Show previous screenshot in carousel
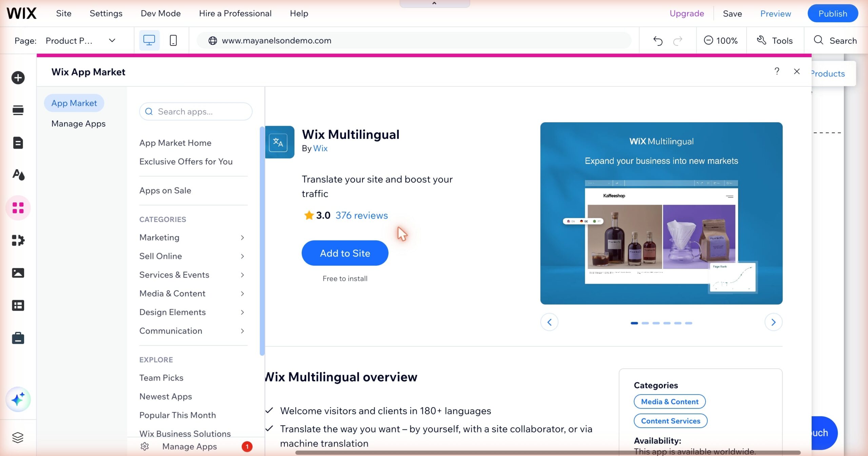The image size is (868, 456). coord(549,322)
